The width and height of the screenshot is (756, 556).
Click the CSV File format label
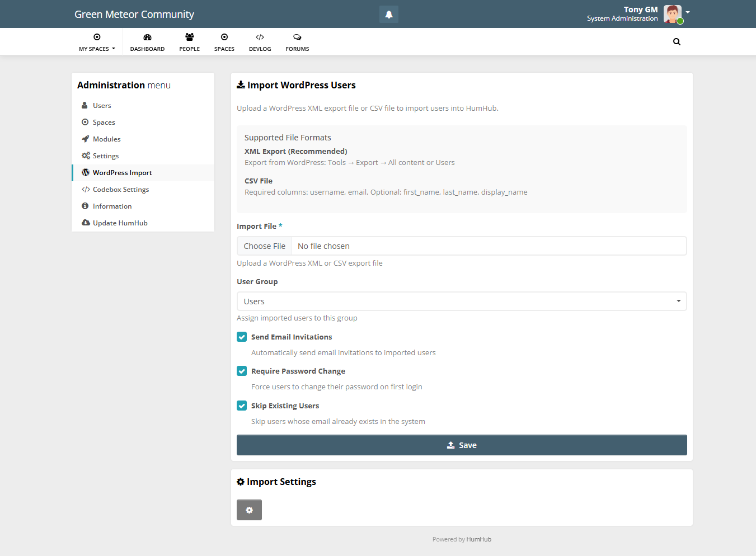(259, 181)
